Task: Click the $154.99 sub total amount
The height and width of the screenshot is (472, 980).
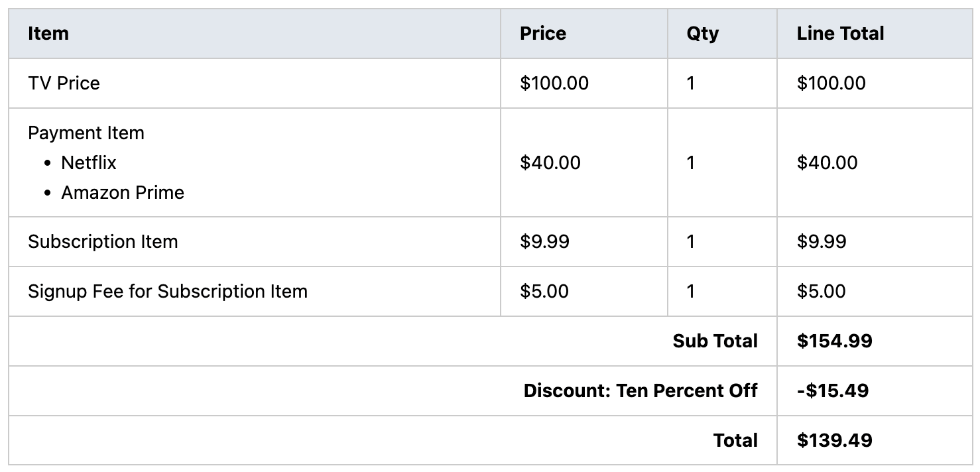Action: [834, 341]
